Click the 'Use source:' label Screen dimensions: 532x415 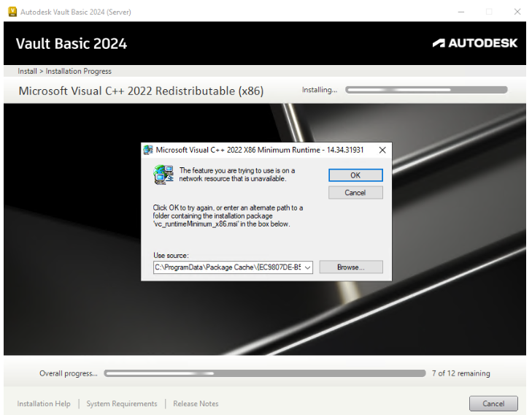pyautogui.click(x=171, y=256)
